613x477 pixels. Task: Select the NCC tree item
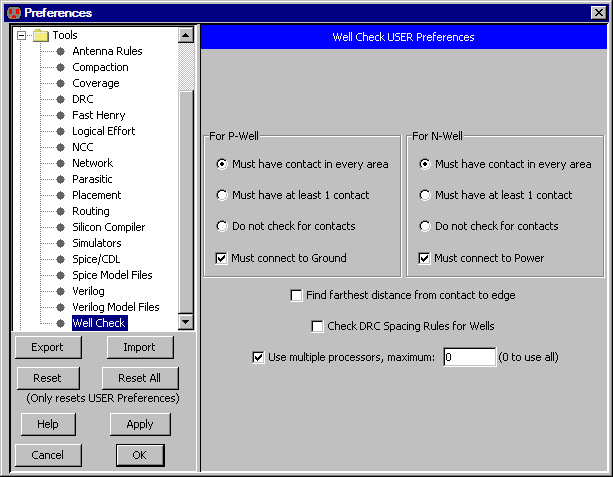pyautogui.click(x=83, y=147)
